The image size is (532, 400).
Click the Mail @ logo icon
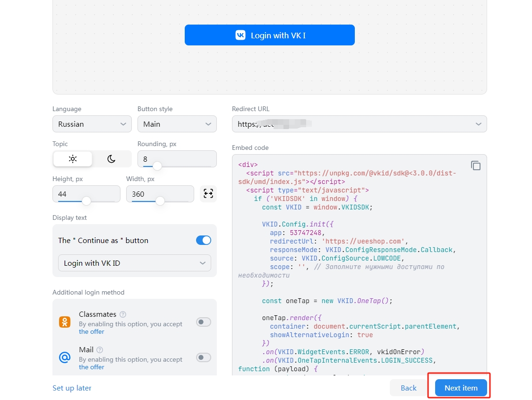coord(65,357)
